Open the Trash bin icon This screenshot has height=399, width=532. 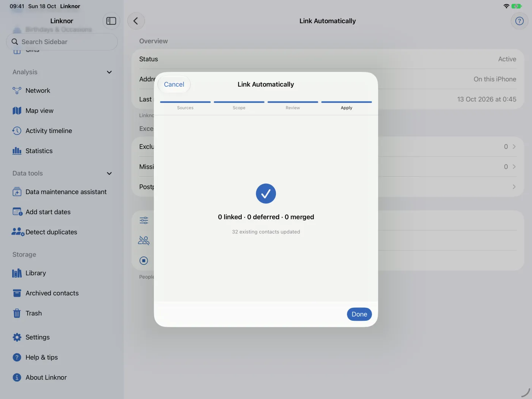17,313
